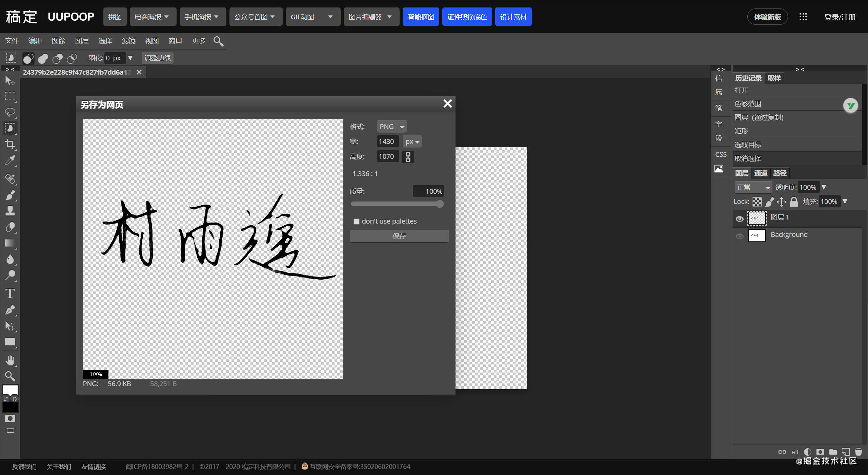Hide the 图层 1 layer visibility
The image size is (868, 475).
point(740,219)
